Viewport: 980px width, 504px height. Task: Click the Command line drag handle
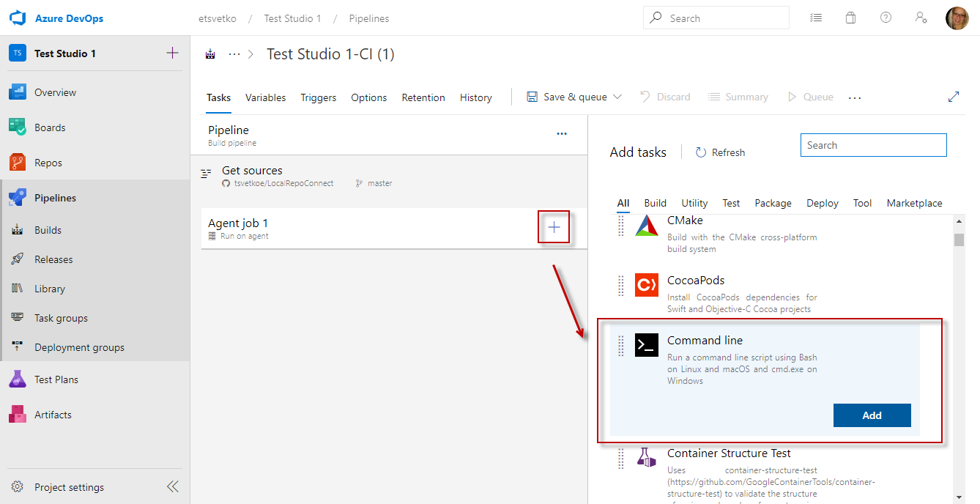click(x=621, y=345)
